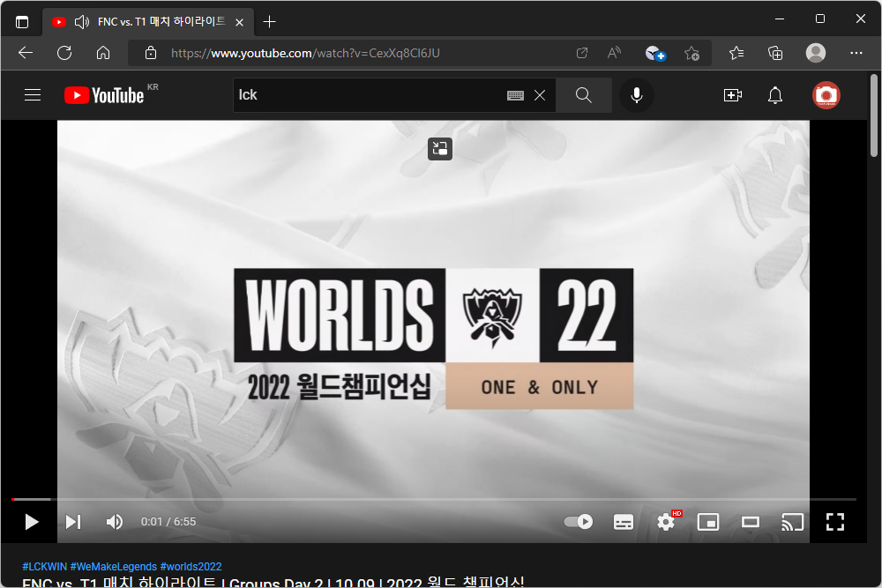The width and height of the screenshot is (882, 588).
Task: Open browser Settings and more menu
Action: coord(856,53)
